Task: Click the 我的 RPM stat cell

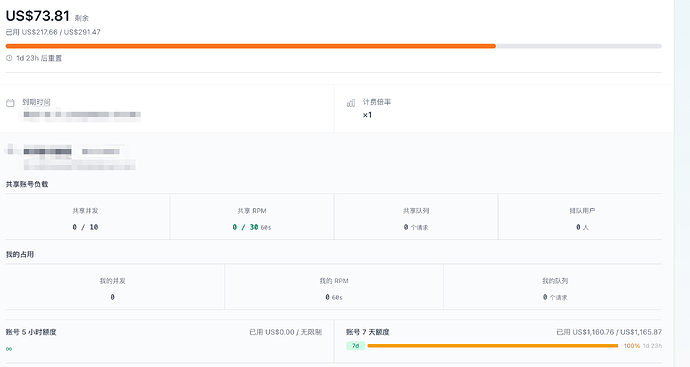Action: click(x=334, y=287)
